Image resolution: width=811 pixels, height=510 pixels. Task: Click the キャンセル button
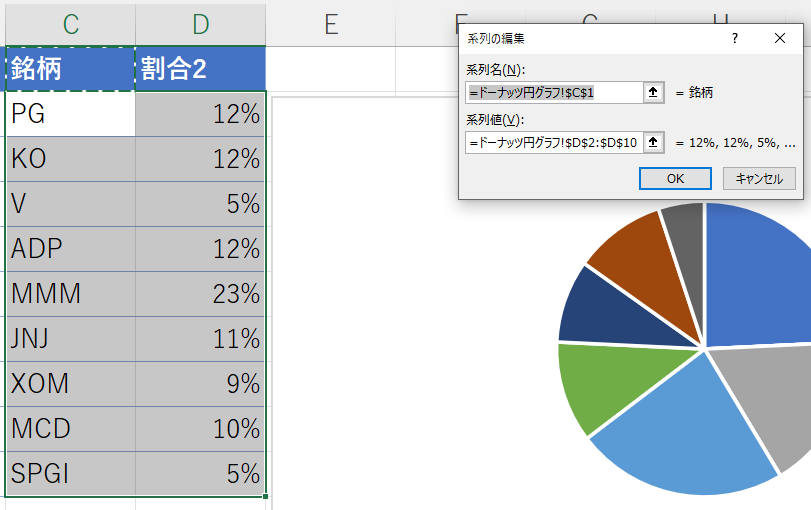[759, 178]
